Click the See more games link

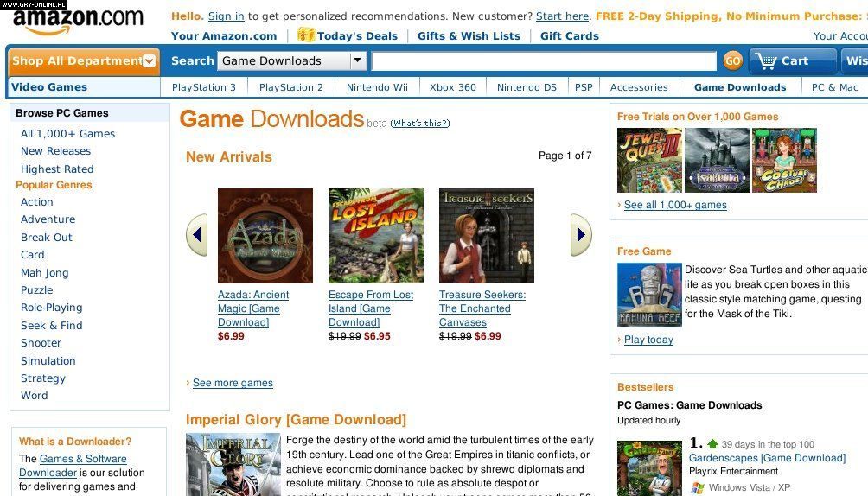click(233, 383)
